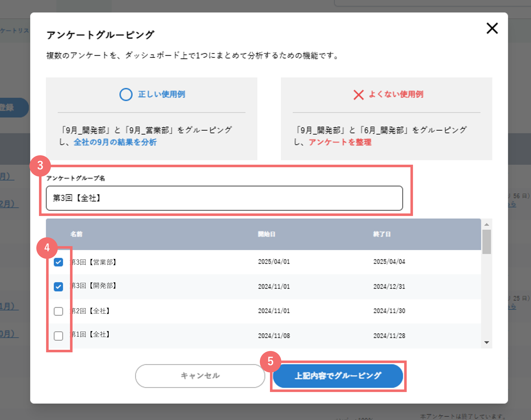Image resolution: width=531 pixels, height=420 pixels.
Task: Uncheck the 第3回【開発部】 checkbox
Action: tap(58, 286)
